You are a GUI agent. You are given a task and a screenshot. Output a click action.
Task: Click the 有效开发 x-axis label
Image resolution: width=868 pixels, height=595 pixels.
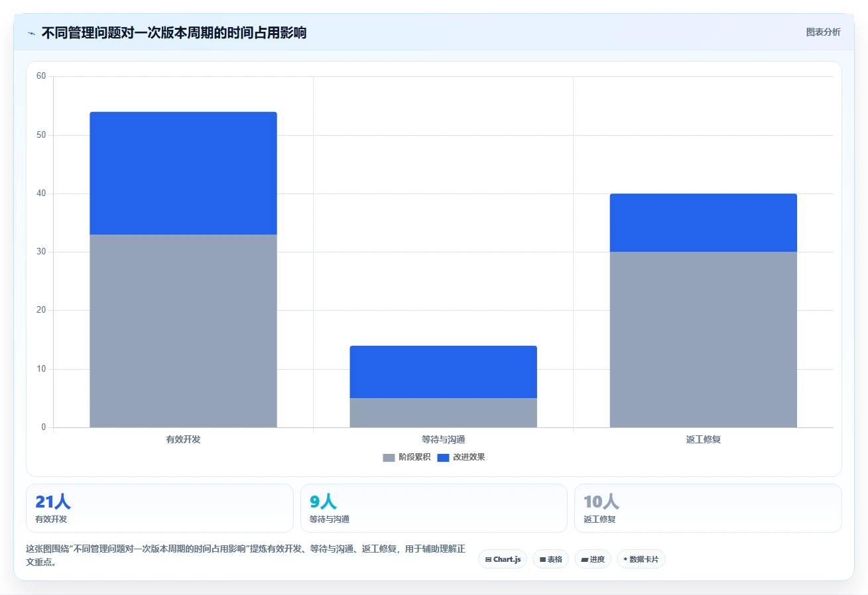pyautogui.click(x=183, y=439)
